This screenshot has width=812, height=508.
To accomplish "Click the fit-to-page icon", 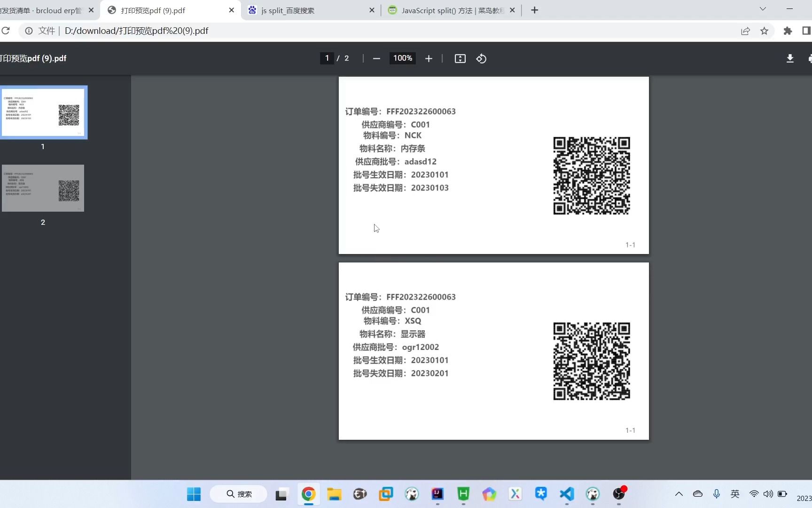I will point(460,58).
